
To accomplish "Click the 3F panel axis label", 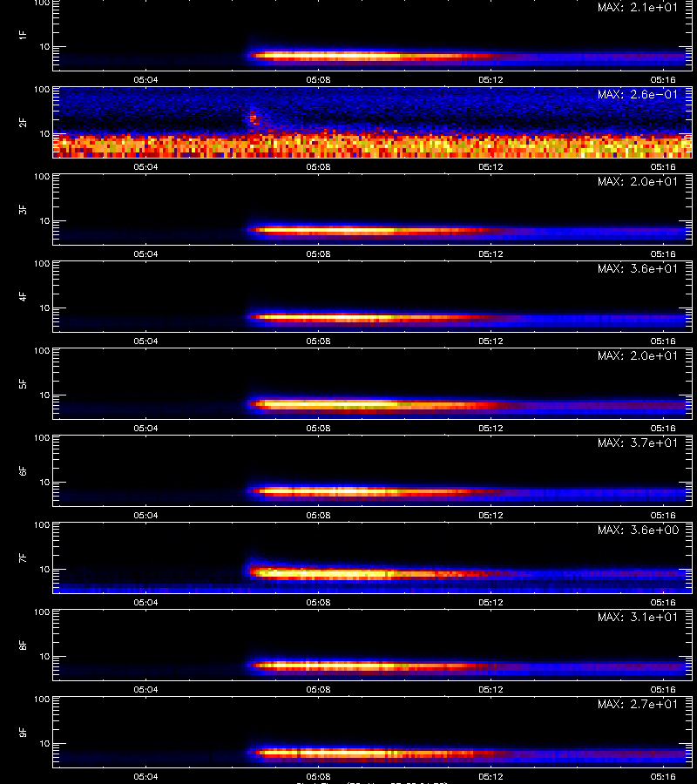I will click(22, 209).
